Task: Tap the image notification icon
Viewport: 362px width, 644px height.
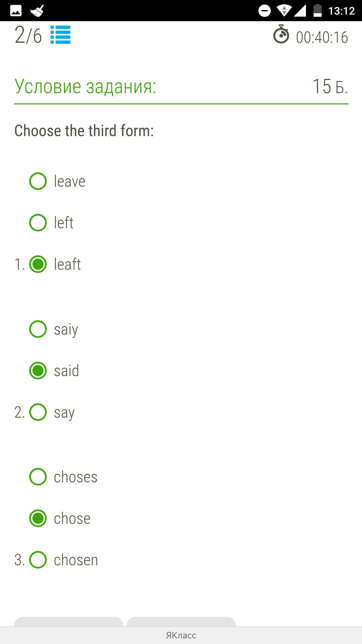Action: coord(16,11)
